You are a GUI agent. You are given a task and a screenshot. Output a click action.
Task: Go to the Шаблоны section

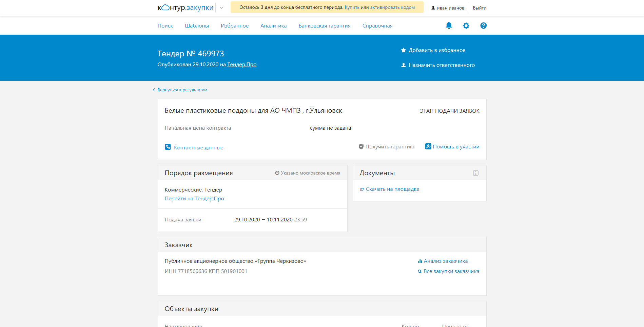(x=197, y=26)
